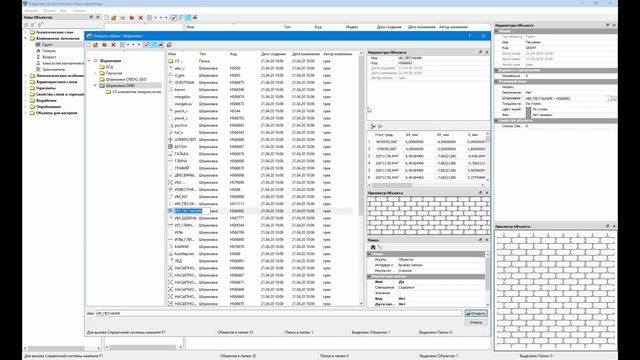
Task: Click red delete X in main toolbar
Action: (x=141, y=18)
